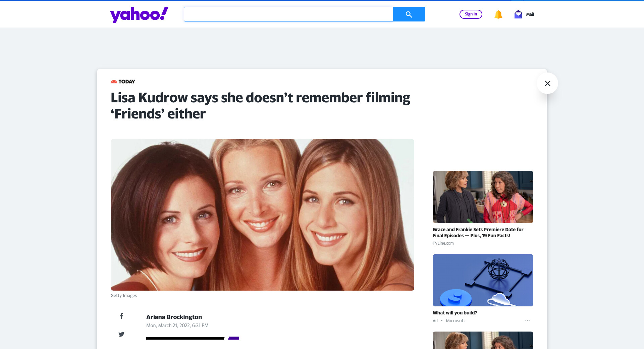
Task: Click the Sign in button
Action: [471, 14]
